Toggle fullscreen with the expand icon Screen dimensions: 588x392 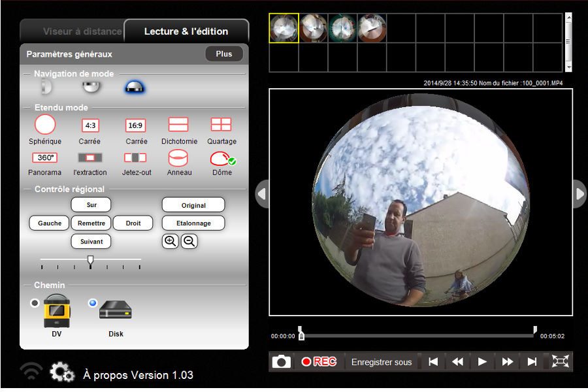point(561,361)
